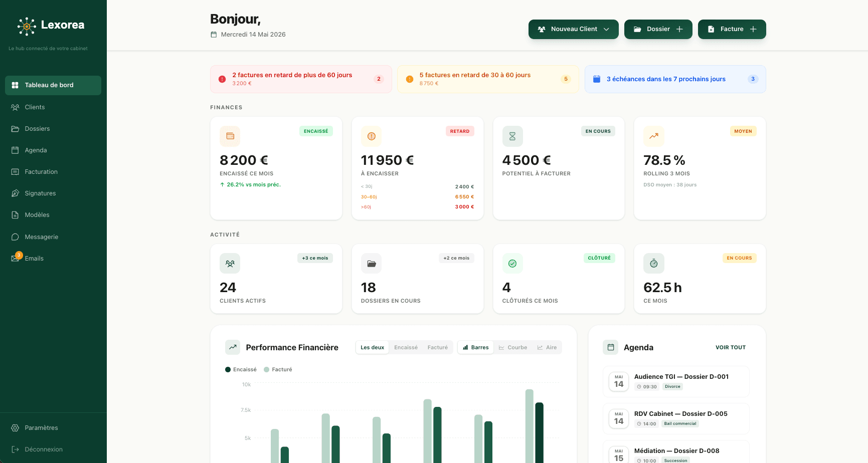Open RDV Cabinet — Dossier D-005 agenda entry
The image size is (868, 463).
[x=676, y=419]
